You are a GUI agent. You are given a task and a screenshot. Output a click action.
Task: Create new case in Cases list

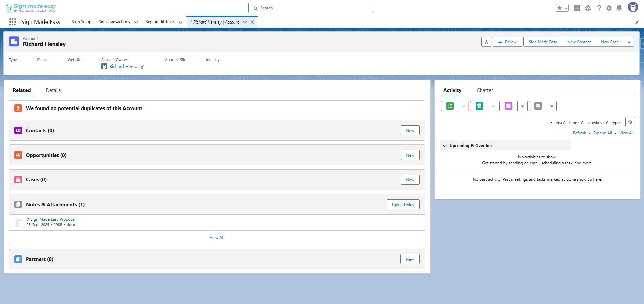tap(410, 180)
